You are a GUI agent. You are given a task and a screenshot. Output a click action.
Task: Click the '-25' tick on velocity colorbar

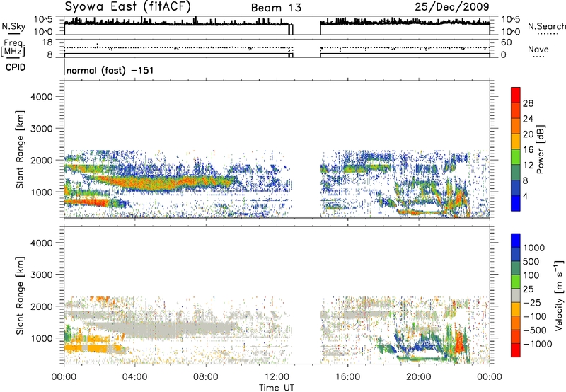click(532, 302)
